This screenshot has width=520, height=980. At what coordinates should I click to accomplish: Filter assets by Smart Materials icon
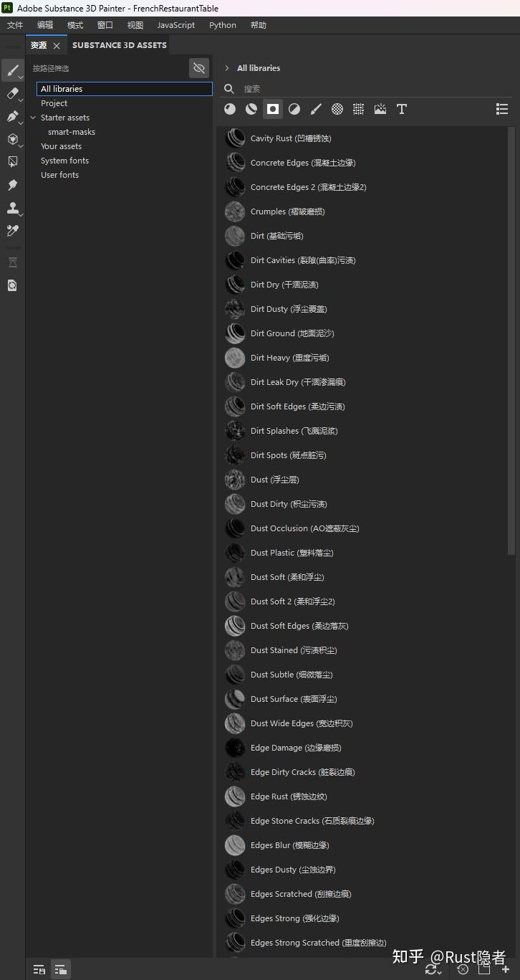coord(251,109)
